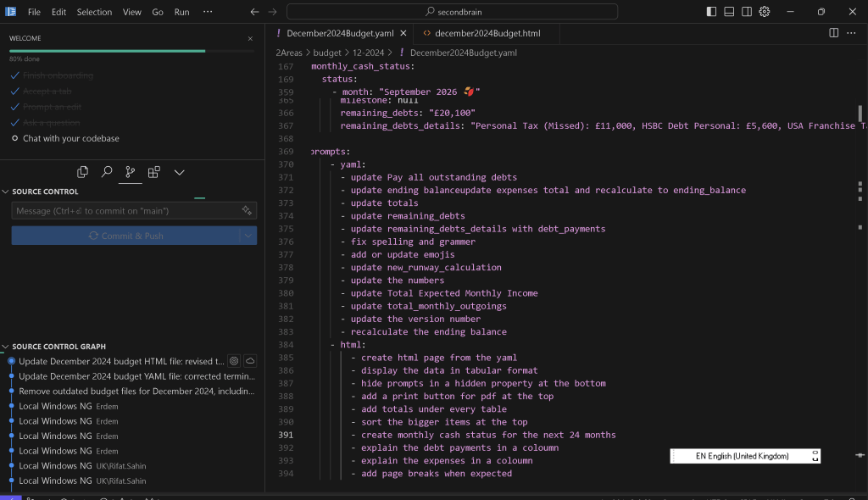Screen dimensions: 868x500
Task: Select the first Local Windows NG Erdem commit
Action: (x=69, y=406)
